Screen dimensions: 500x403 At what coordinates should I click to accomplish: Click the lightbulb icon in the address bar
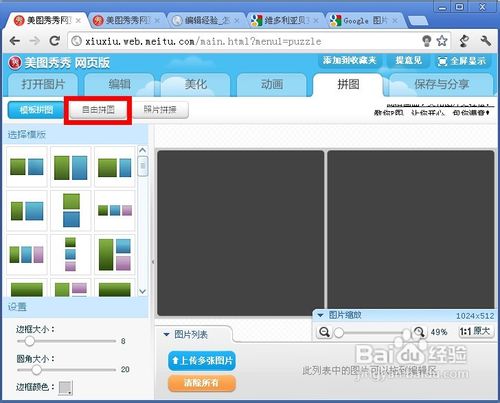(427, 41)
